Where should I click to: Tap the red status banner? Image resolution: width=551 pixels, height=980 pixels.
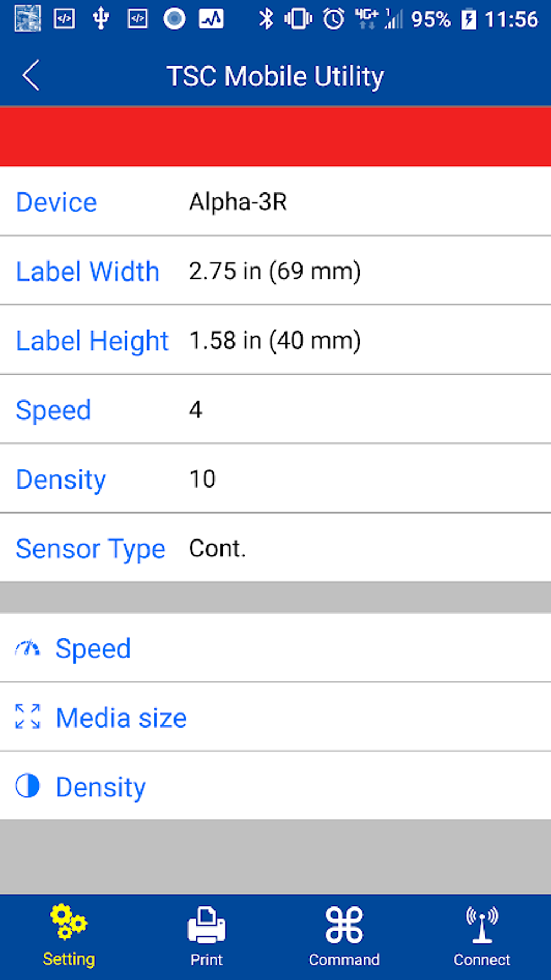pos(275,136)
